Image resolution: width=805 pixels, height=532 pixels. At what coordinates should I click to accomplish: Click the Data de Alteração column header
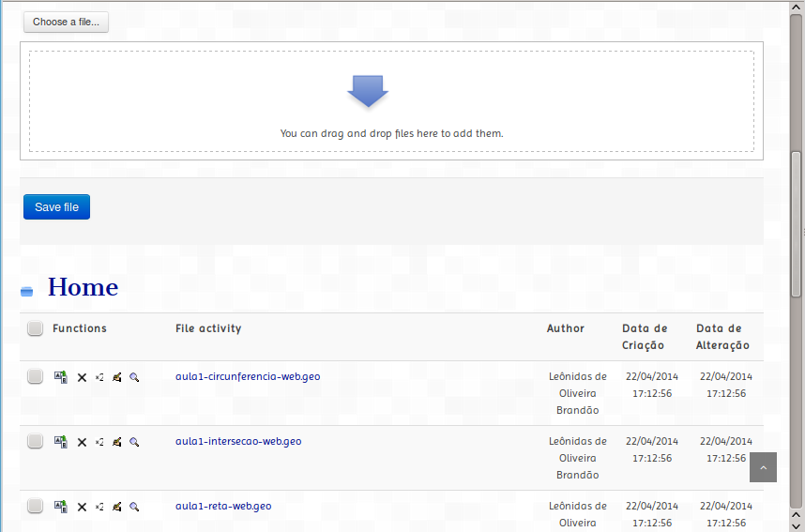[722, 337]
